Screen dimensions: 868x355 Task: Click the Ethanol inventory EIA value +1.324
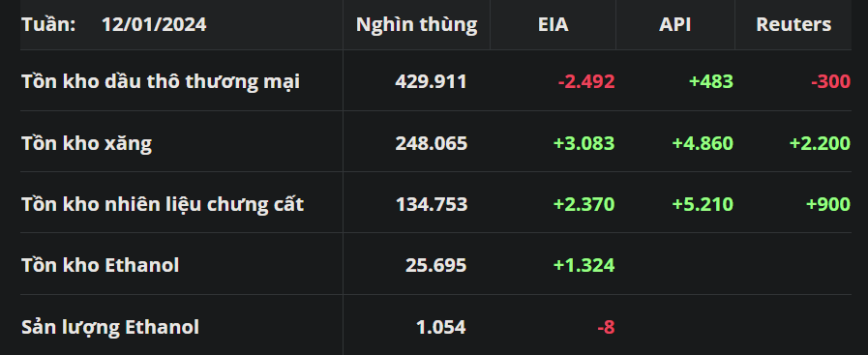point(584,265)
